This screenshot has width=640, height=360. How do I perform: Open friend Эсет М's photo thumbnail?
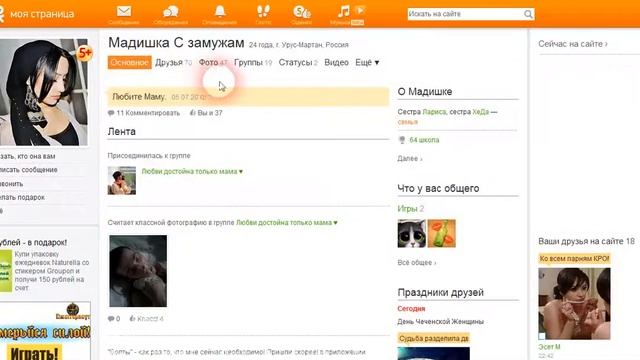[x=574, y=304]
